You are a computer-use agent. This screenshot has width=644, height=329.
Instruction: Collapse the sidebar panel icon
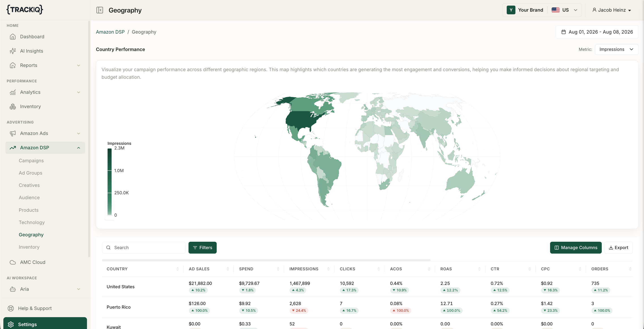[100, 10]
